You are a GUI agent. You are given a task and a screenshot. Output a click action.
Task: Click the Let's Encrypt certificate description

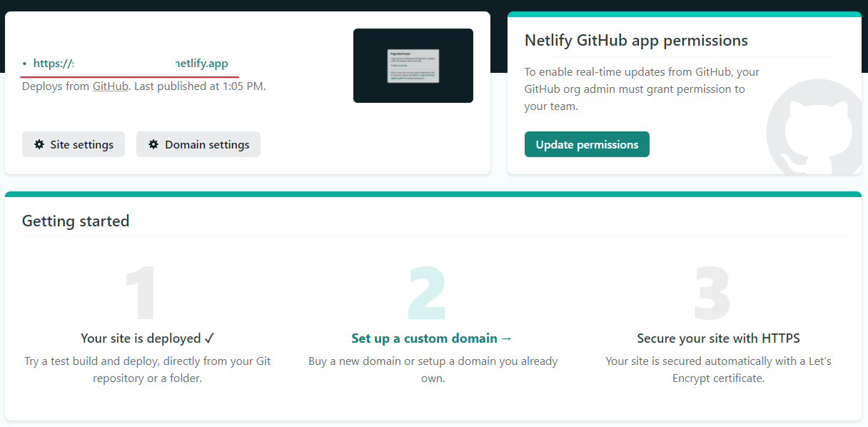pyautogui.click(x=718, y=370)
